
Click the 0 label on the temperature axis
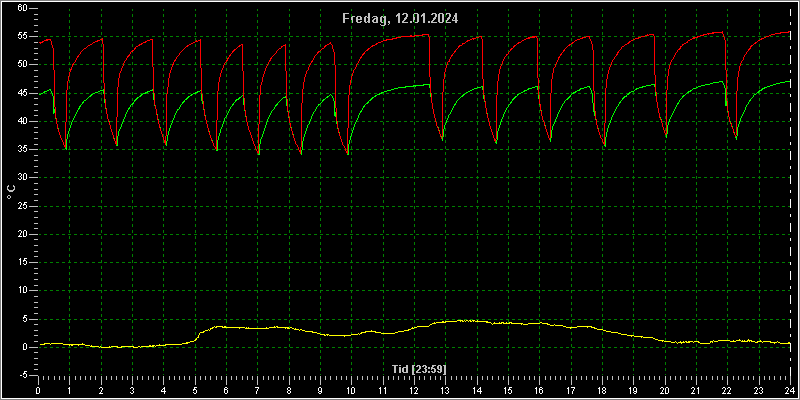(24, 347)
